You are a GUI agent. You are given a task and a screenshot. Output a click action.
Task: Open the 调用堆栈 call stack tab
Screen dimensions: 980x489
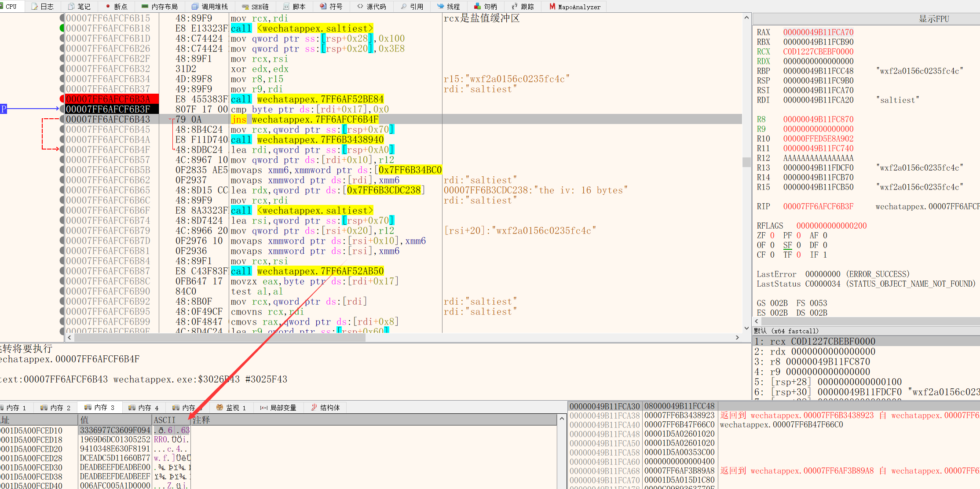210,7
